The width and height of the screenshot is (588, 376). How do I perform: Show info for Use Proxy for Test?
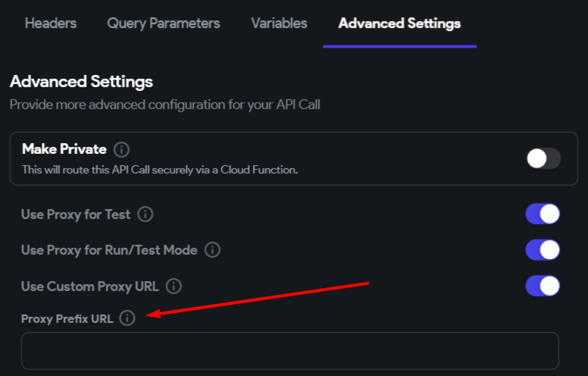click(x=145, y=215)
